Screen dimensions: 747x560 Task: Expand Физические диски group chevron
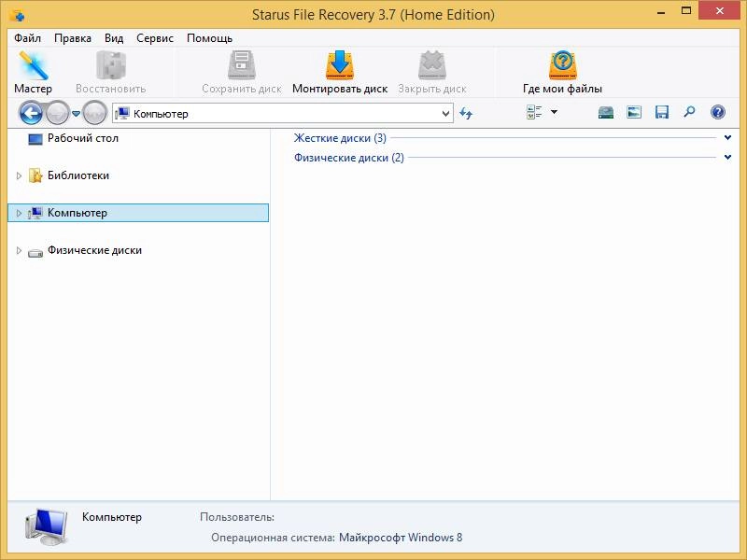click(x=727, y=157)
